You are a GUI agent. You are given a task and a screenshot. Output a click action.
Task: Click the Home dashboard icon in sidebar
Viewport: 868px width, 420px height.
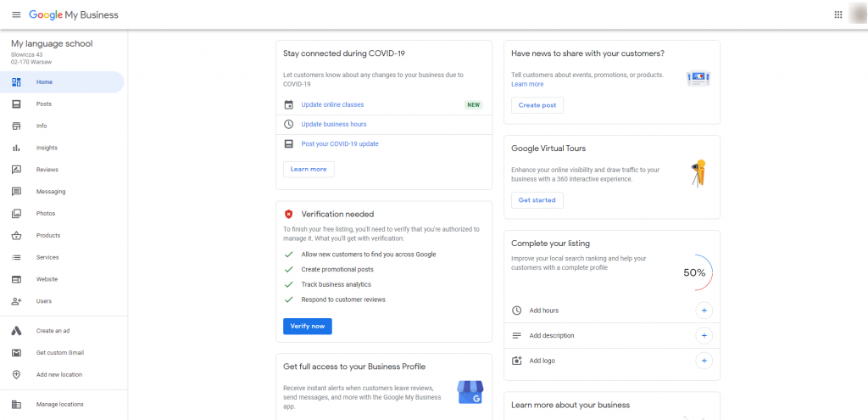coord(16,82)
